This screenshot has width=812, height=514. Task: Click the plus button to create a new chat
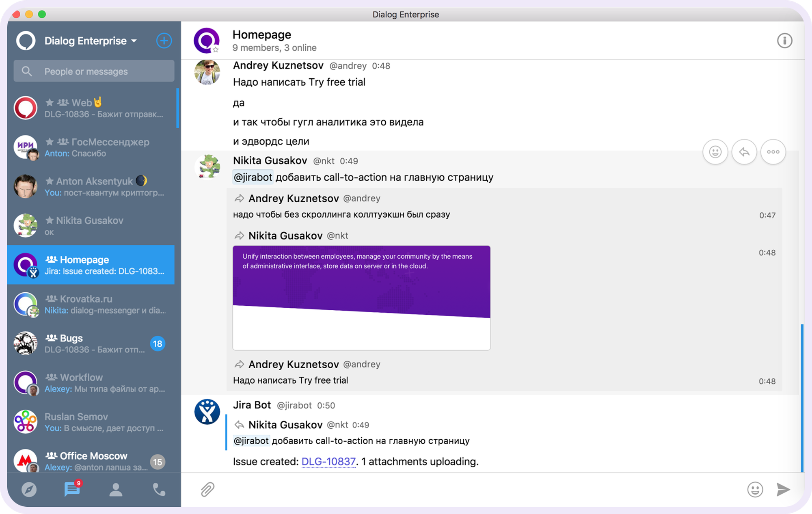click(x=164, y=41)
